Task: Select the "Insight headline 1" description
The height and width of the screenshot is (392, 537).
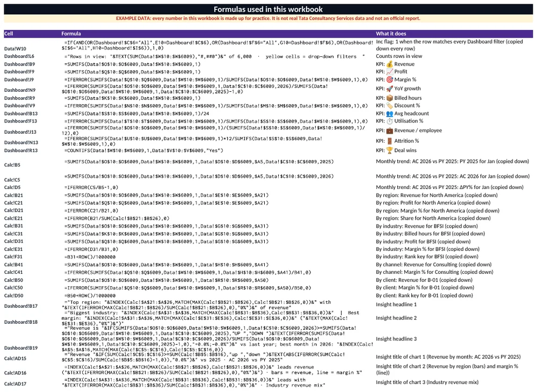Action: click(396, 304)
